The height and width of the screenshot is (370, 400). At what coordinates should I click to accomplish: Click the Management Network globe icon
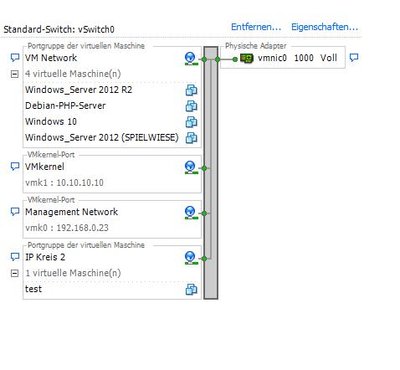(191, 213)
